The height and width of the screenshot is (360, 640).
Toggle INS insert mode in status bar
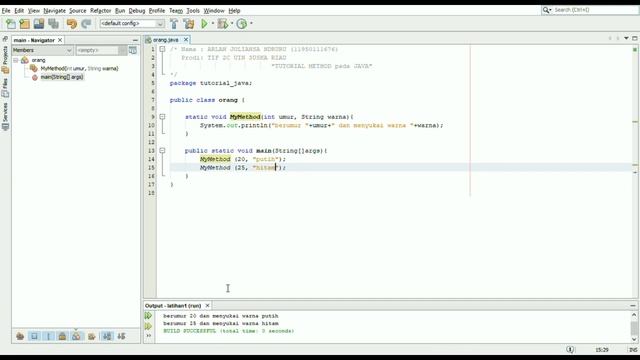pyautogui.click(x=633, y=350)
